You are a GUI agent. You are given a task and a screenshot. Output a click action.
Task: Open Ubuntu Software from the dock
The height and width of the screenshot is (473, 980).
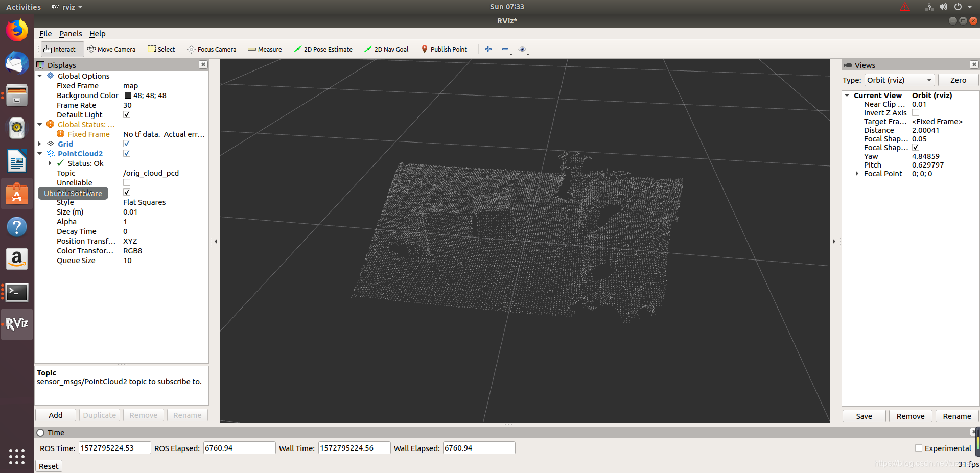(17, 194)
